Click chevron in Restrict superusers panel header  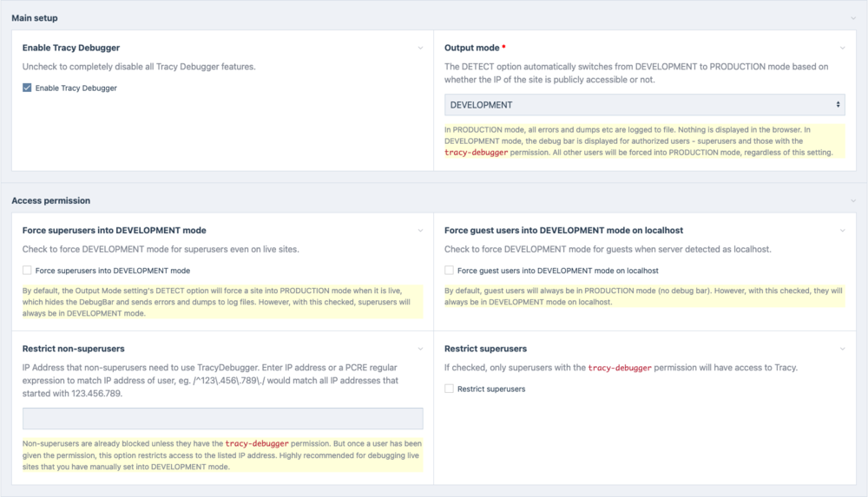pyautogui.click(x=842, y=349)
